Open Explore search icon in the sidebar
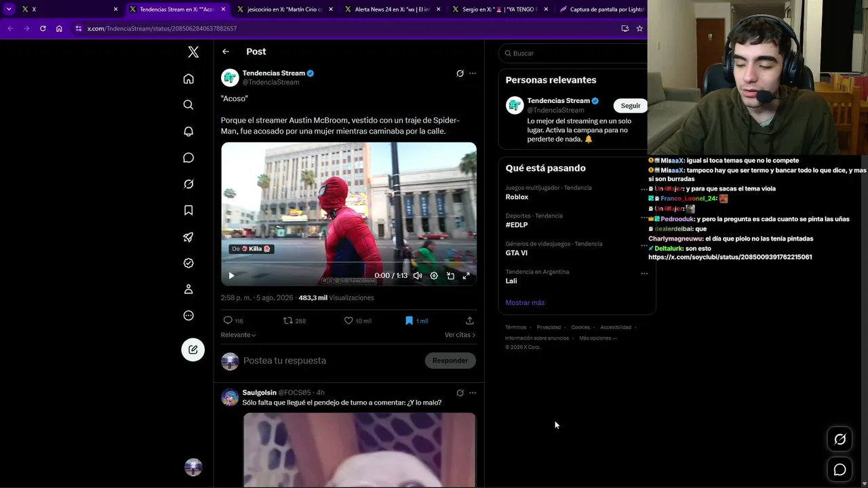The image size is (868, 488). tap(189, 105)
